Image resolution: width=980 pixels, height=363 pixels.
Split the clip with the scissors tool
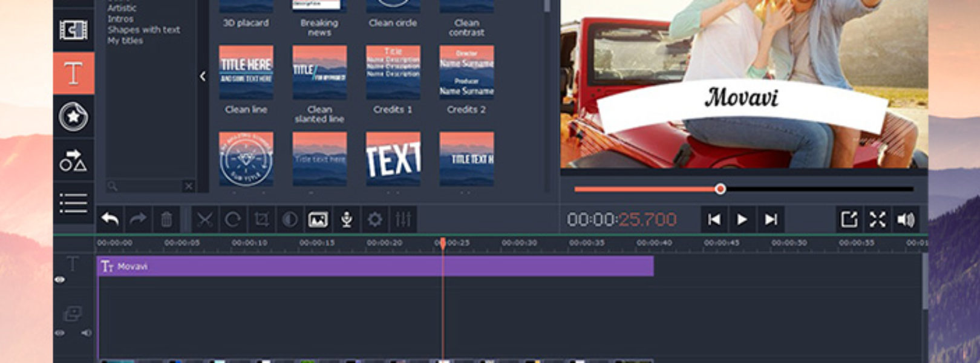(205, 219)
